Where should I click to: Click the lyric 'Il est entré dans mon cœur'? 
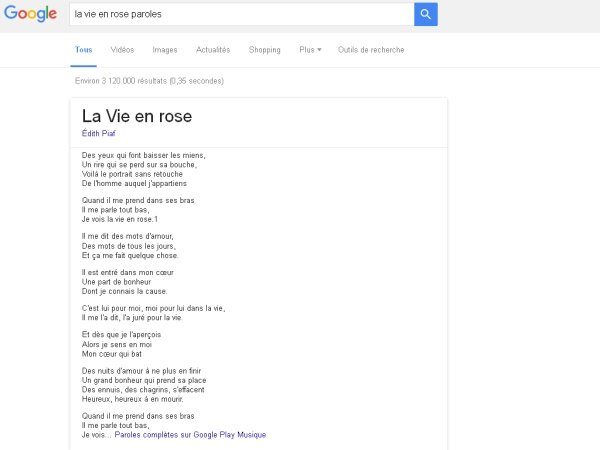click(x=130, y=272)
